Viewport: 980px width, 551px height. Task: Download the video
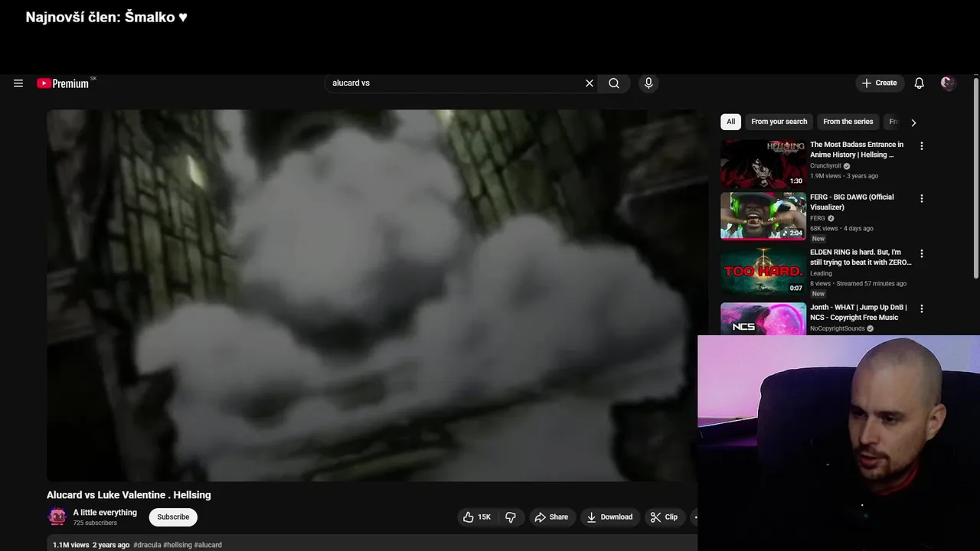click(x=609, y=517)
